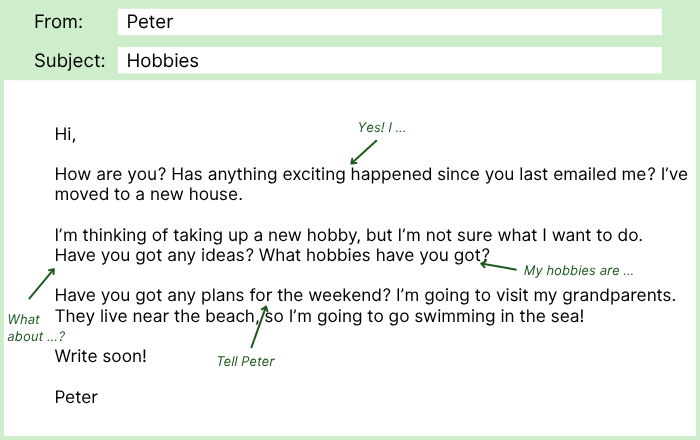This screenshot has height=440, width=700.
Task: Click the arrow above the "What about ...?" note
Action: point(42,284)
